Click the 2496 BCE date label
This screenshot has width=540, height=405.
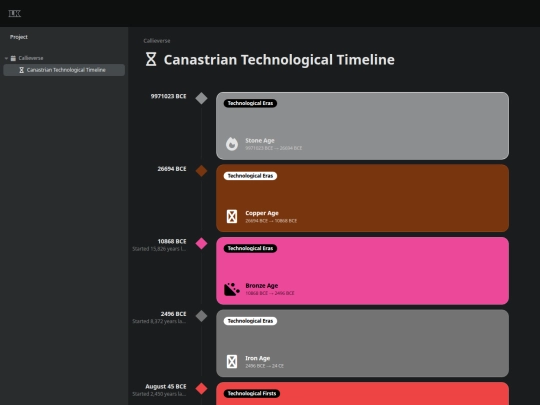pyautogui.click(x=173, y=314)
